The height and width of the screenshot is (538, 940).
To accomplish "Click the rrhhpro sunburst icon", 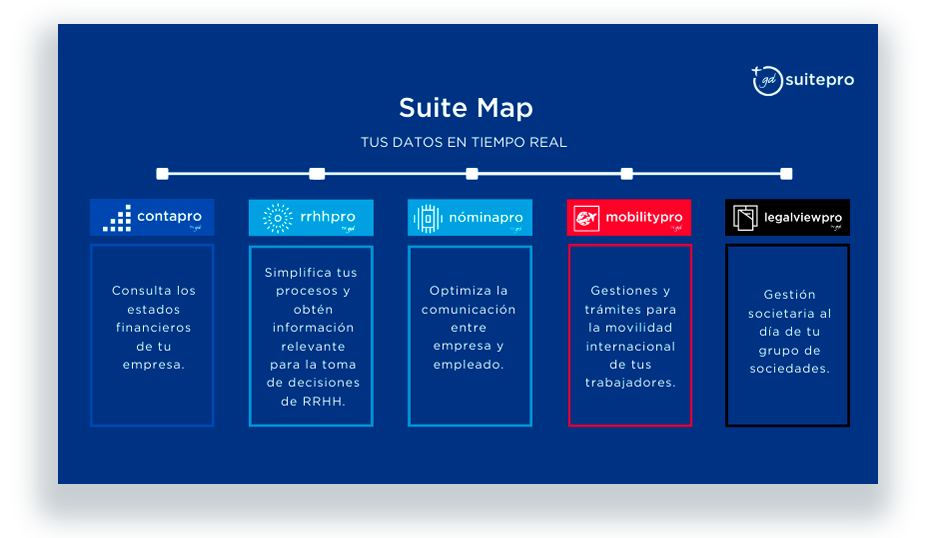I will [278, 218].
